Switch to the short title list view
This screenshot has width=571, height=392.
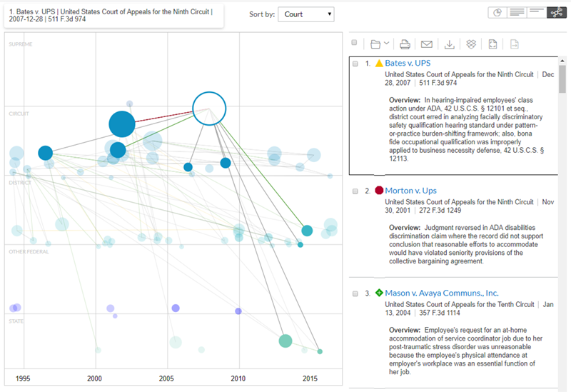536,13
